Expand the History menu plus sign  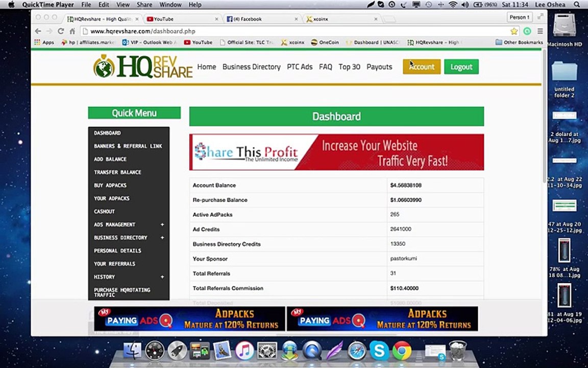tap(162, 277)
